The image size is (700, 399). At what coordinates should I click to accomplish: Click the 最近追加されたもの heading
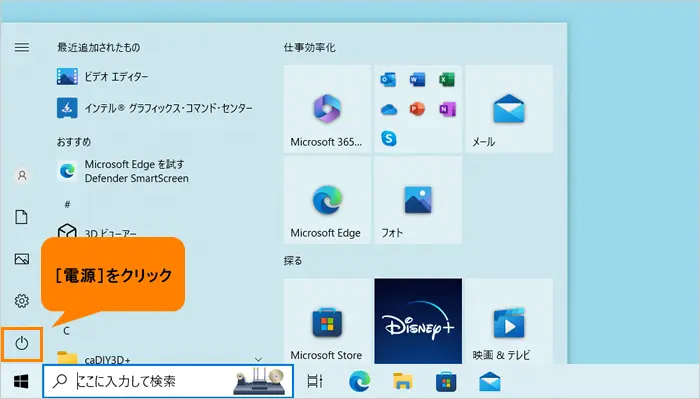[99, 47]
